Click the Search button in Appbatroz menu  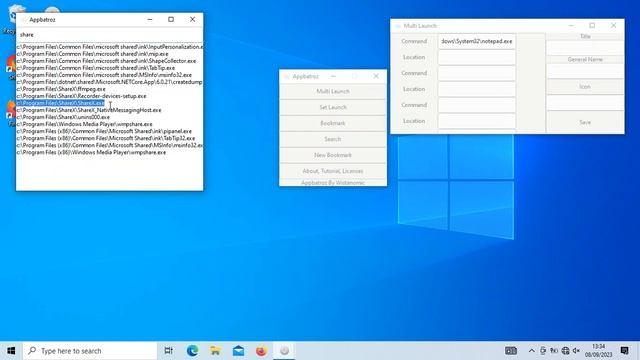[333, 139]
